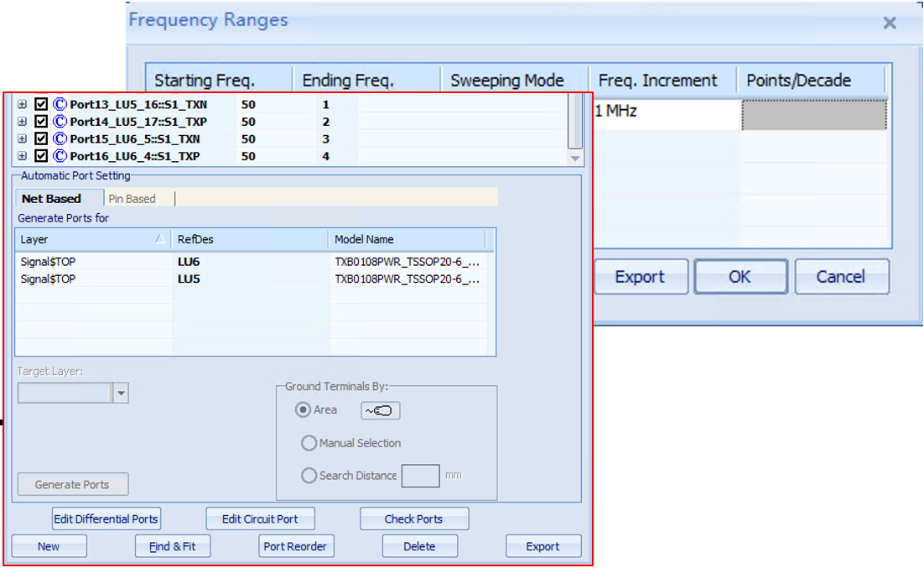The height and width of the screenshot is (568, 924).
Task: Uncheck the Port13_LU5_16::S1_TXN checkbox
Action: click(x=40, y=104)
